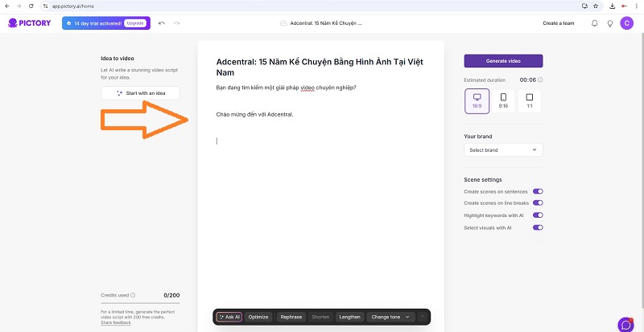Click Start with an idea
644x332 pixels.
pos(140,93)
